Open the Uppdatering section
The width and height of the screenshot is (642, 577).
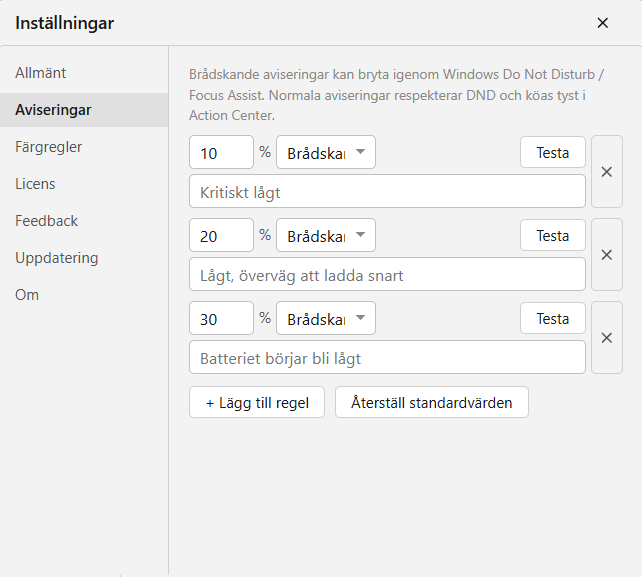(x=84, y=258)
